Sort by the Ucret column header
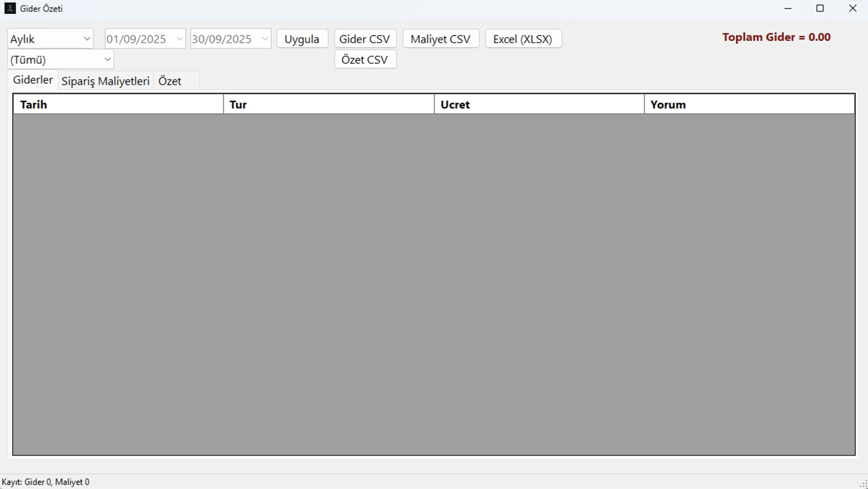This screenshot has width=868, height=489. coord(539,105)
